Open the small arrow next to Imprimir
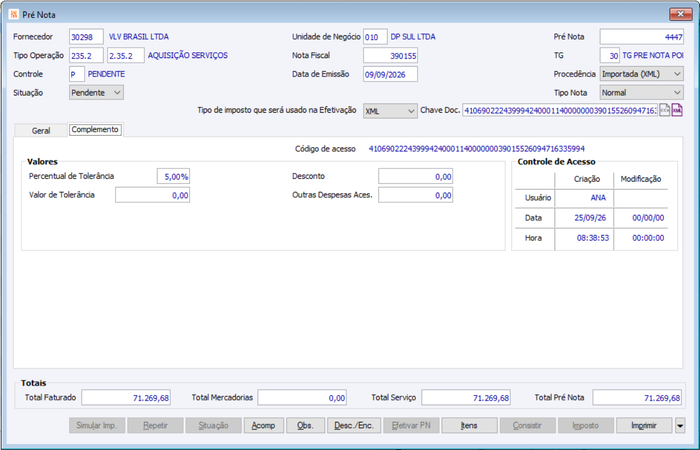The image size is (700, 450). [680, 425]
